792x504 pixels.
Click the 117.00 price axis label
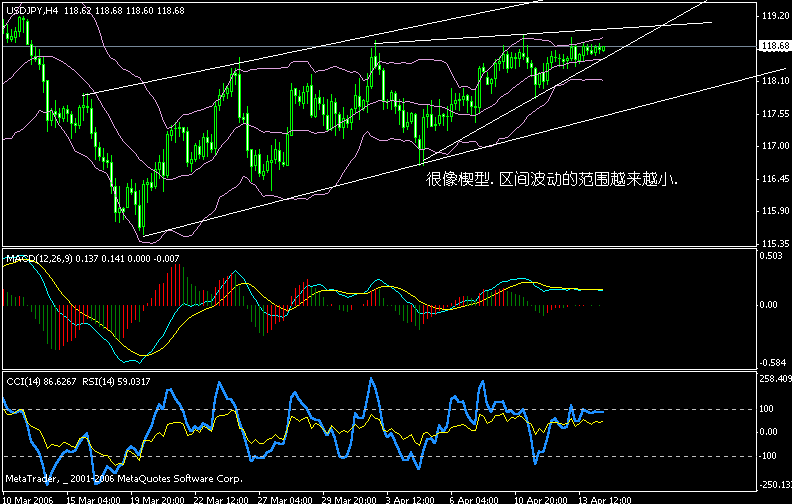[775, 146]
